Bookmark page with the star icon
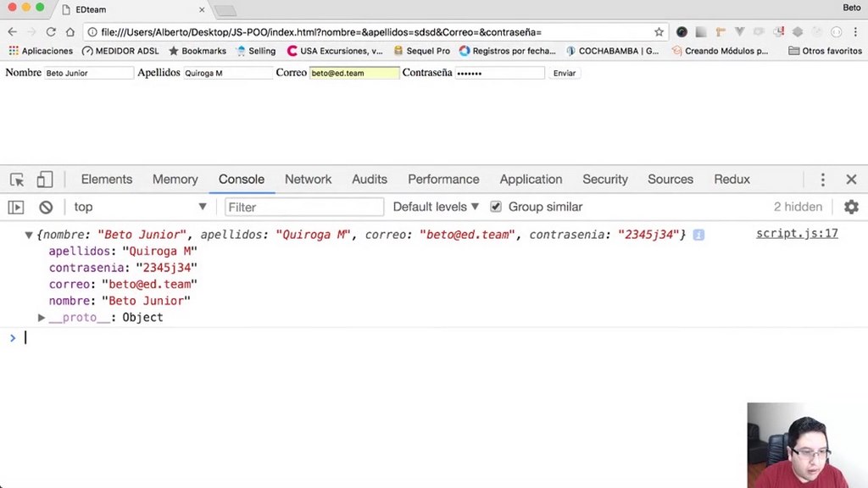 (x=659, y=32)
